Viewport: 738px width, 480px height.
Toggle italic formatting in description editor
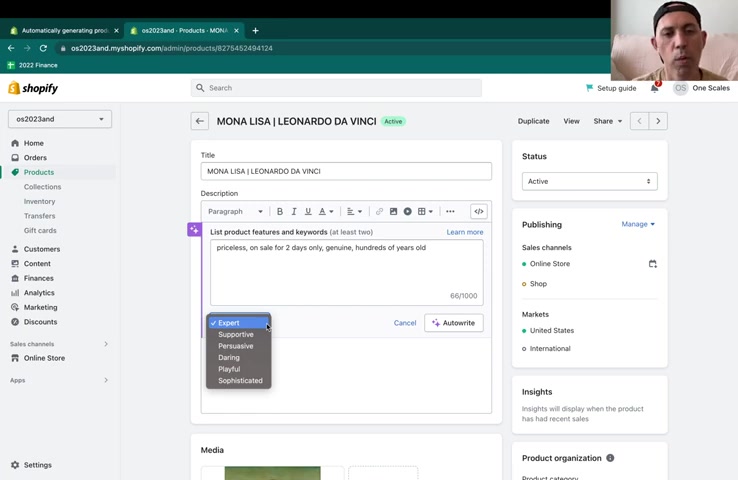pos(294,212)
